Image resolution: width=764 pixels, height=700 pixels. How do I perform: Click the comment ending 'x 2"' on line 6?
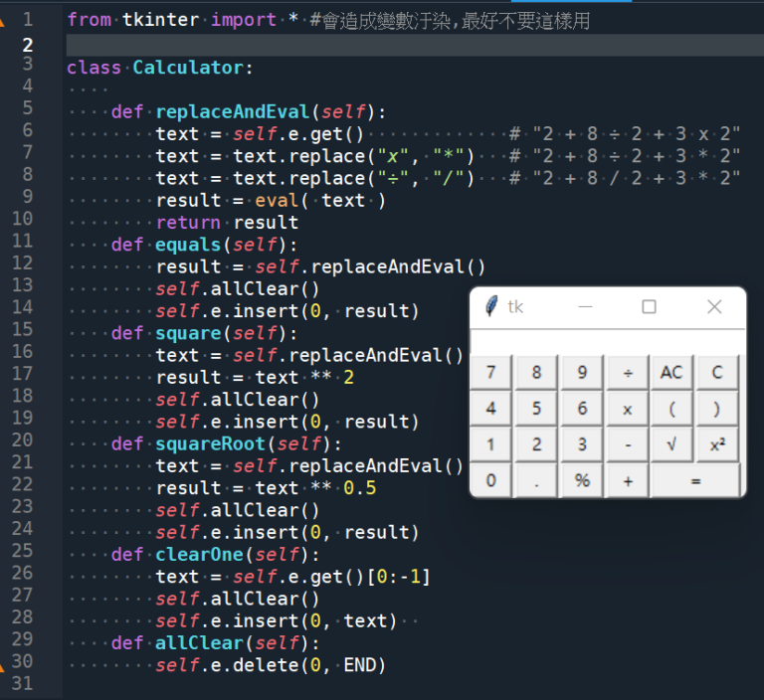click(625, 134)
